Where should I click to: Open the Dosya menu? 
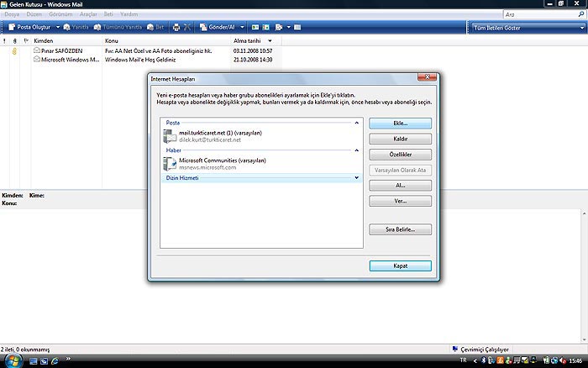pos(12,14)
